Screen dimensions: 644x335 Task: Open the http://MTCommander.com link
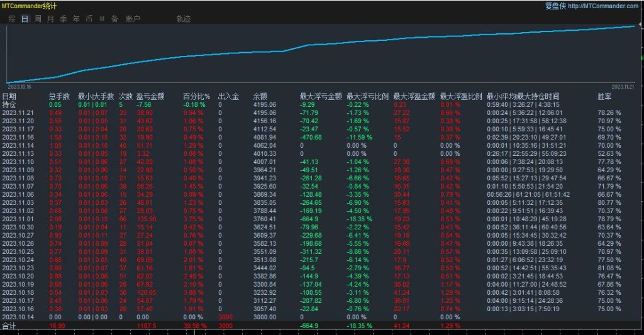click(603, 6)
